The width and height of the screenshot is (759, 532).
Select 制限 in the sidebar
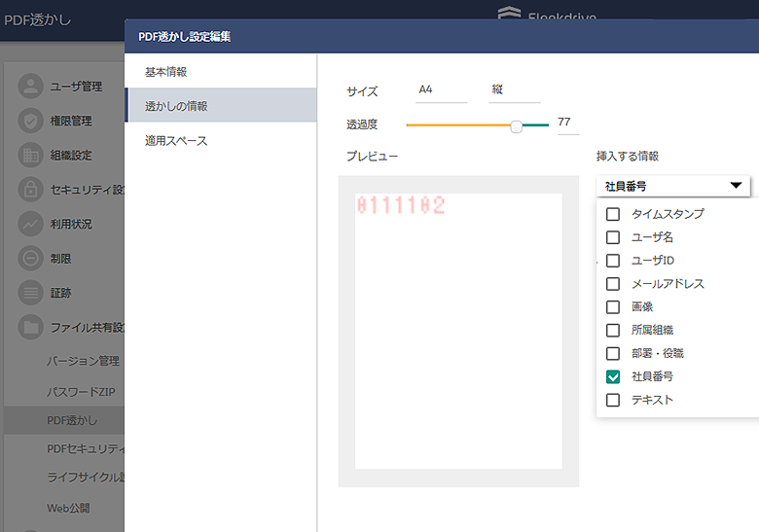[61, 259]
